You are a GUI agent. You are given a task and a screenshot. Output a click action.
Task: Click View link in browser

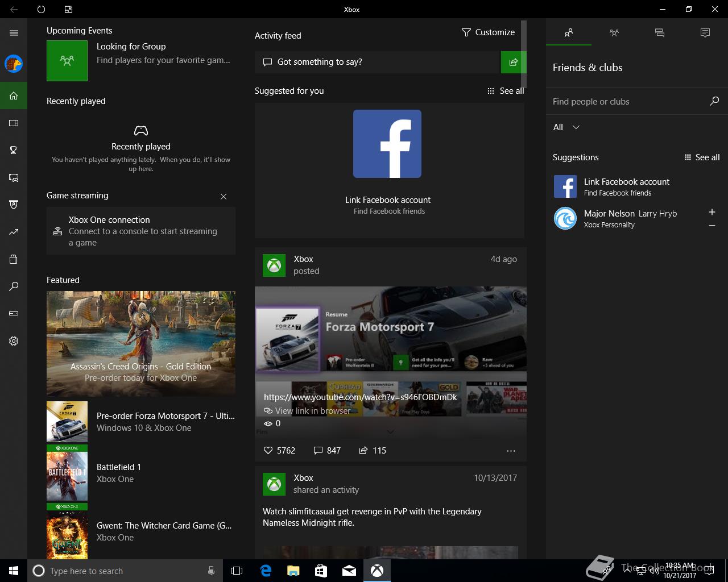[307, 410]
